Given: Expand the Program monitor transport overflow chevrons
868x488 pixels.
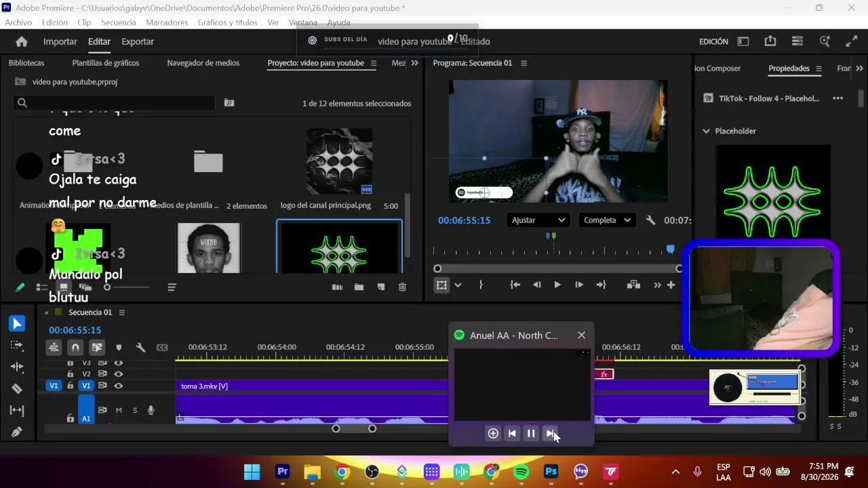Looking at the screenshot, I should [657, 285].
